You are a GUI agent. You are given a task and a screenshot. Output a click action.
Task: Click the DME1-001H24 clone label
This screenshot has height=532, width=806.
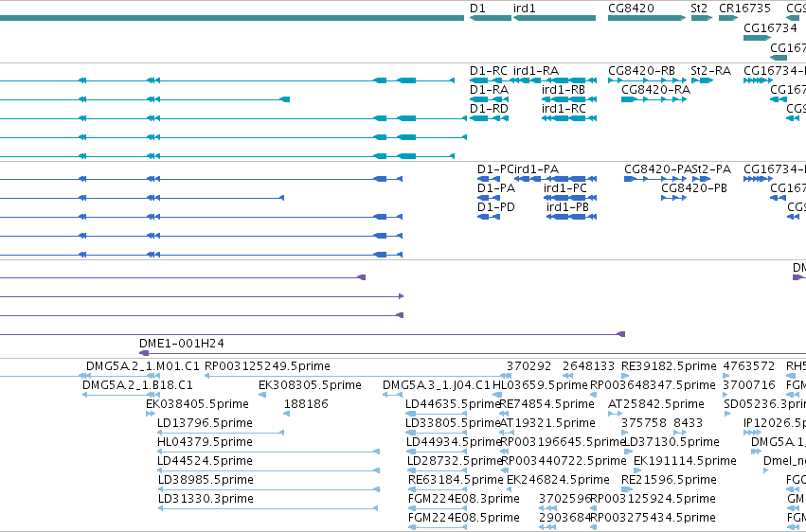182,343
